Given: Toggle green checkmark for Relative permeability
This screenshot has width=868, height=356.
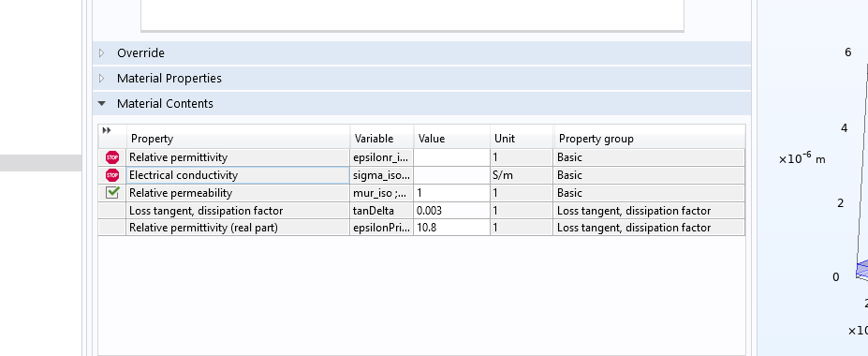Looking at the screenshot, I should (x=112, y=193).
